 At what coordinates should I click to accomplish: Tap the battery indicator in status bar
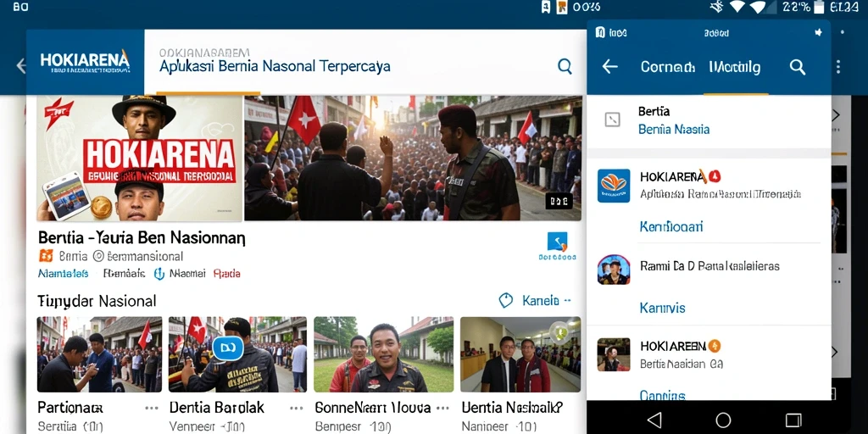pyautogui.click(x=820, y=7)
